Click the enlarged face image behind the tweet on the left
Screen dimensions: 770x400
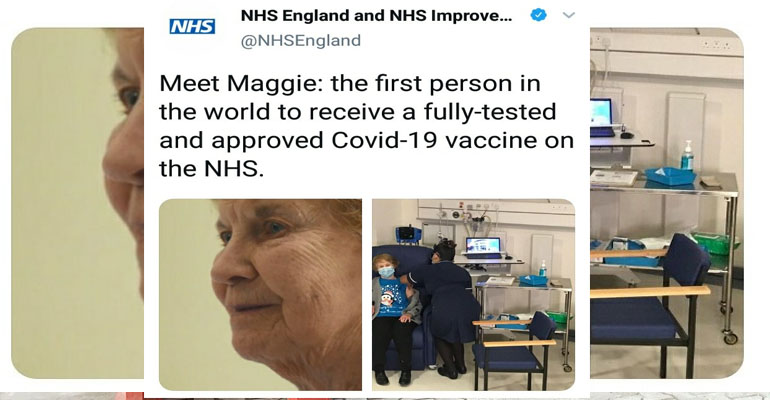78,203
